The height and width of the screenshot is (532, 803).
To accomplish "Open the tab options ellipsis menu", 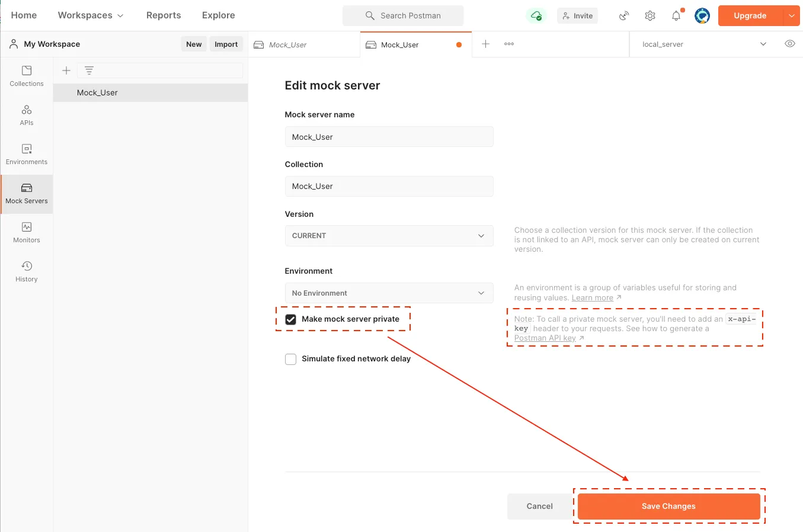I will click(x=509, y=44).
